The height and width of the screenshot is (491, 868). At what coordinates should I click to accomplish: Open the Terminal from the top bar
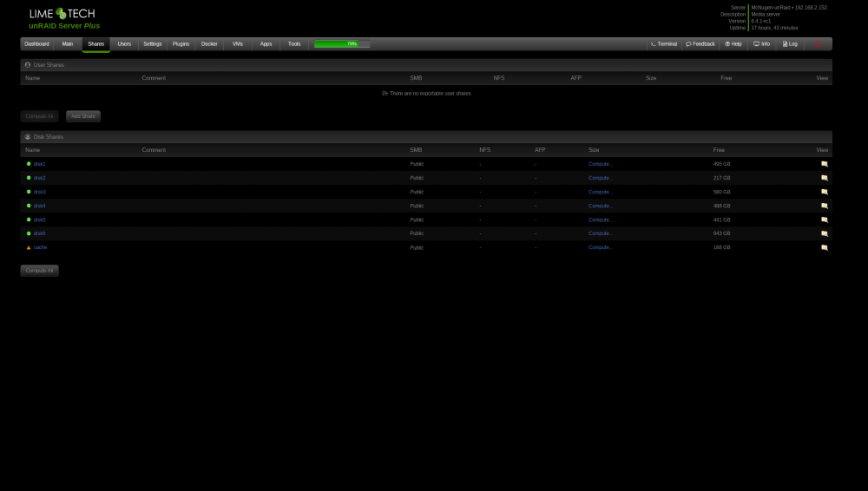(663, 43)
